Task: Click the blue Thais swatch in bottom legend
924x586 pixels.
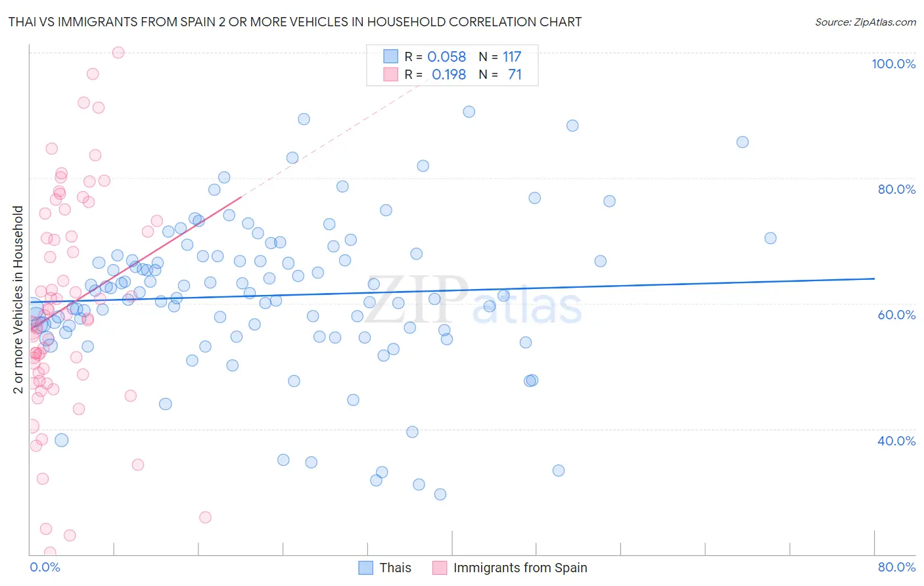Action: (x=365, y=568)
